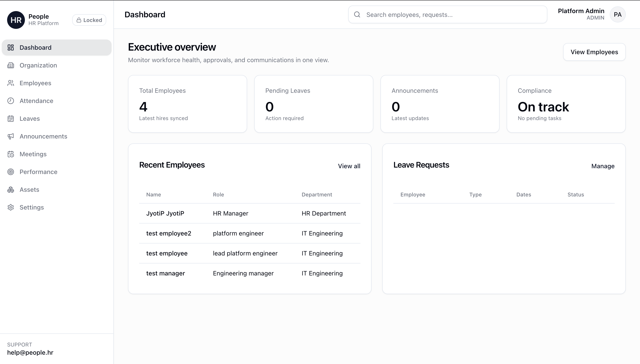The image size is (640, 364).
Task: Click the help@people.hr support email
Action: (30, 352)
